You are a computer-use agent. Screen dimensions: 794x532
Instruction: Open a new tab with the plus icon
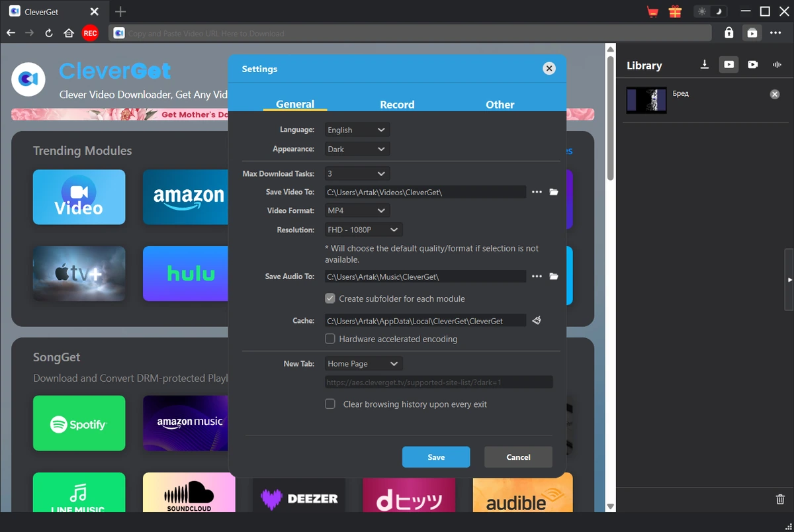pyautogui.click(x=120, y=12)
